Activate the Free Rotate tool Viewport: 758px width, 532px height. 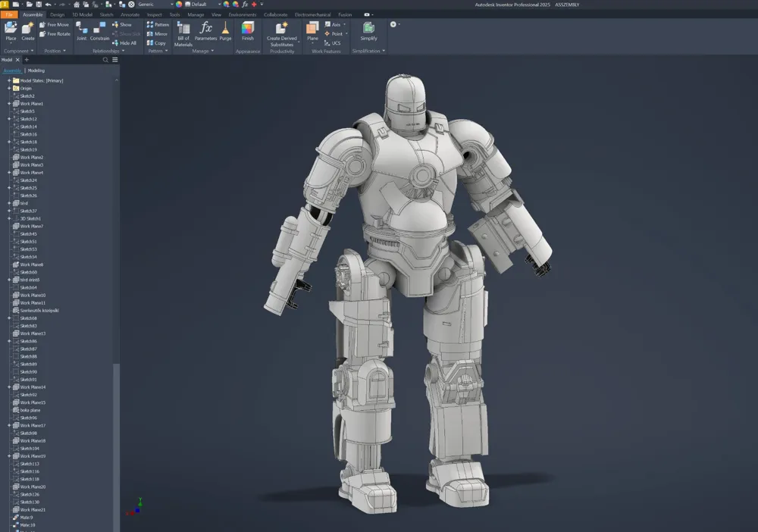coord(55,34)
